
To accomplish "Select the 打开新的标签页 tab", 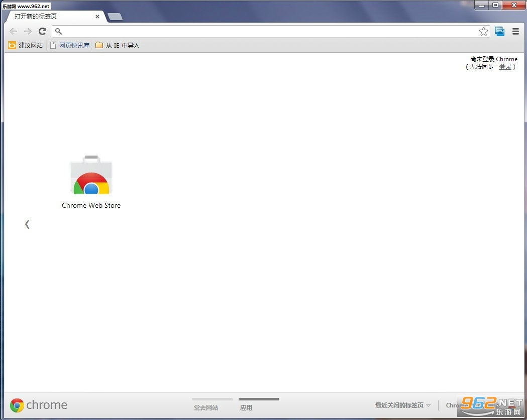I will coord(55,17).
